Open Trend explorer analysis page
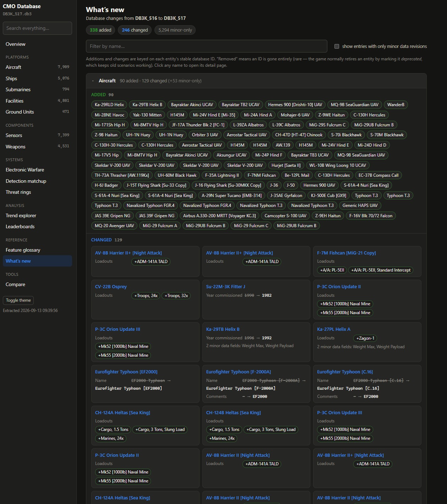The height and width of the screenshot is (504, 447). 37,215
